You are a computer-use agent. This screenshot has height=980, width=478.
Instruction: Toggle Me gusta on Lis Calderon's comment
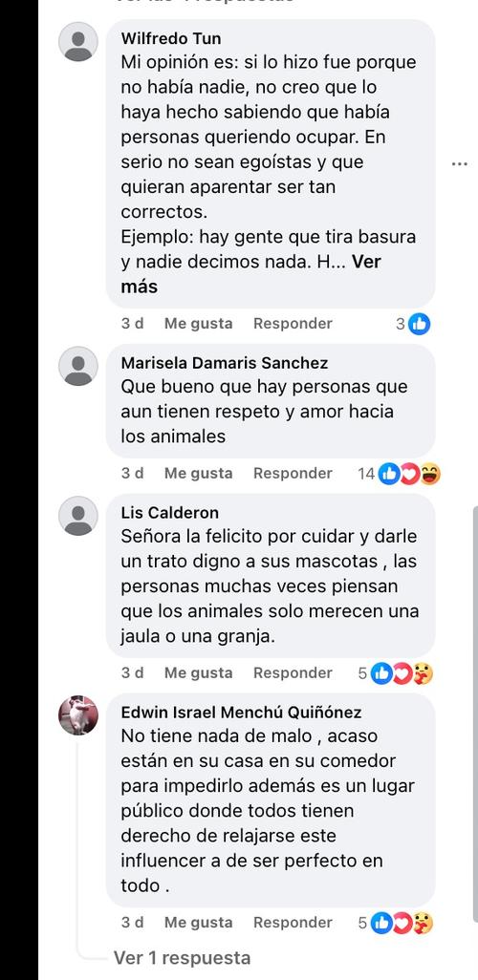point(198,673)
